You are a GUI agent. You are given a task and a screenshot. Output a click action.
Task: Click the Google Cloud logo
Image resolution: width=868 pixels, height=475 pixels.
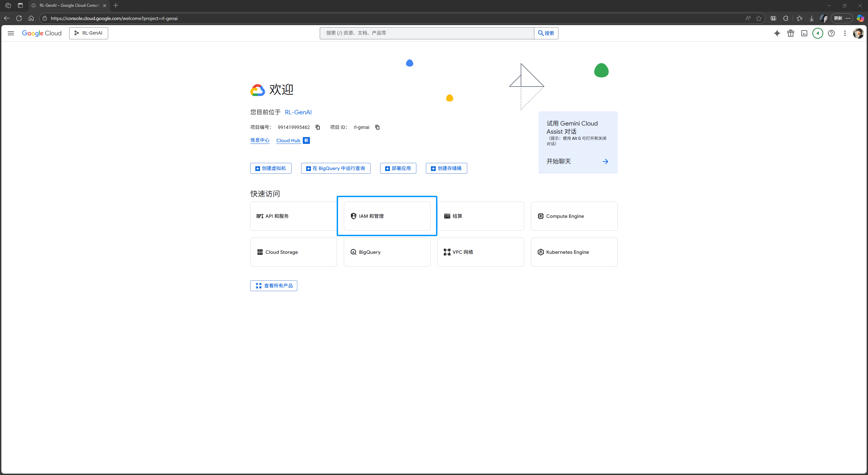pyautogui.click(x=42, y=33)
